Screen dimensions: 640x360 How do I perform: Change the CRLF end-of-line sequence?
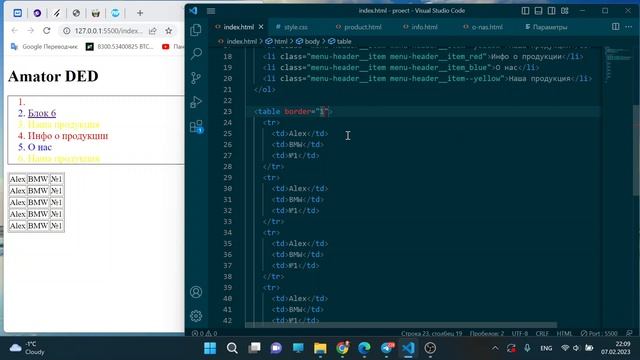point(542,333)
